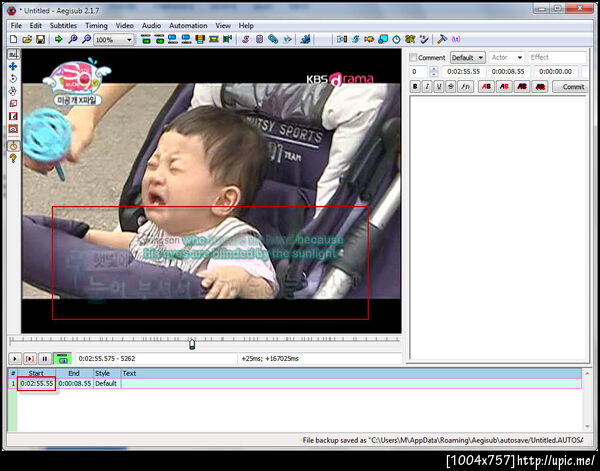
Task: Play the current subtitle line
Action: tap(30, 359)
